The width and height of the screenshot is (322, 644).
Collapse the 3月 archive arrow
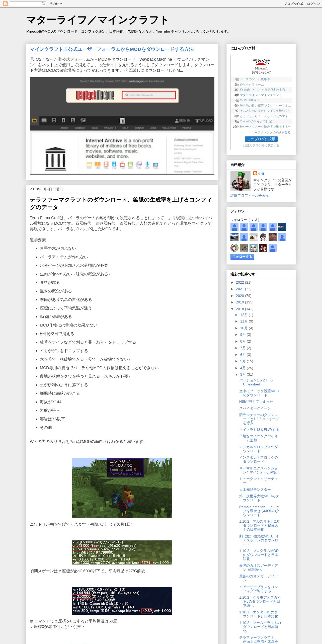236,374
